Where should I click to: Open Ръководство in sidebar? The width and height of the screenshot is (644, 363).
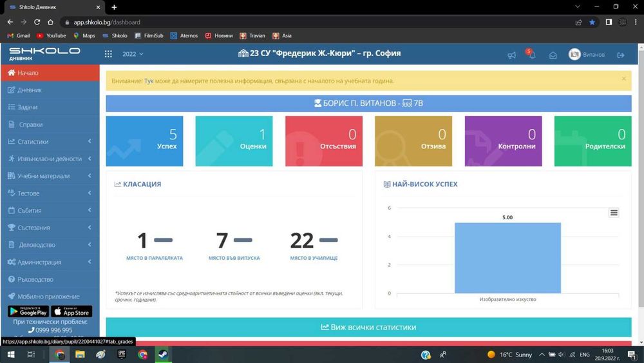(x=50, y=280)
